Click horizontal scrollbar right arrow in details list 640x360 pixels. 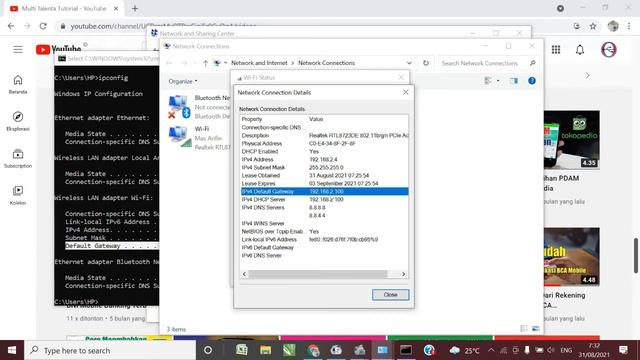[x=403, y=274]
